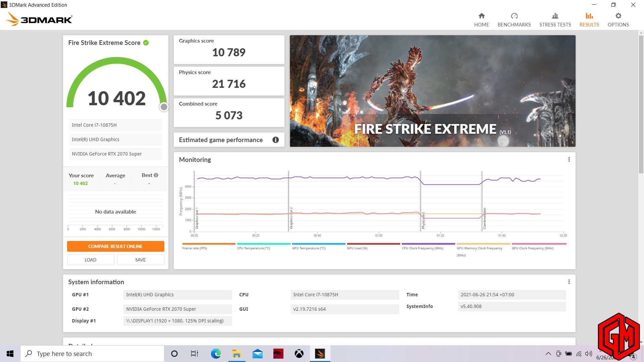Image resolution: width=644 pixels, height=362 pixels.
Task: Click the vertical page scrollbar
Action: tap(641, 104)
